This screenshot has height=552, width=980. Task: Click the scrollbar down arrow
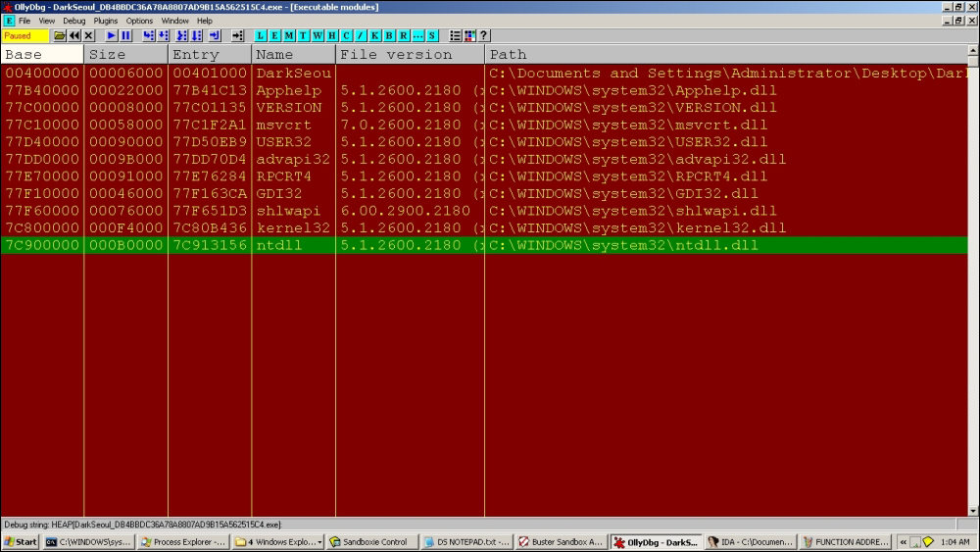[x=973, y=510]
